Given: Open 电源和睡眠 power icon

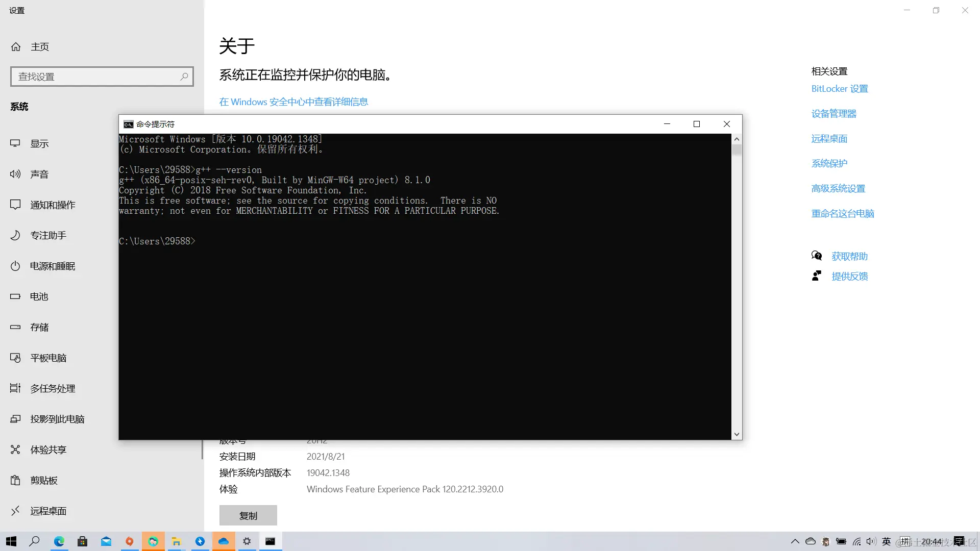Looking at the screenshot, I should tap(15, 266).
